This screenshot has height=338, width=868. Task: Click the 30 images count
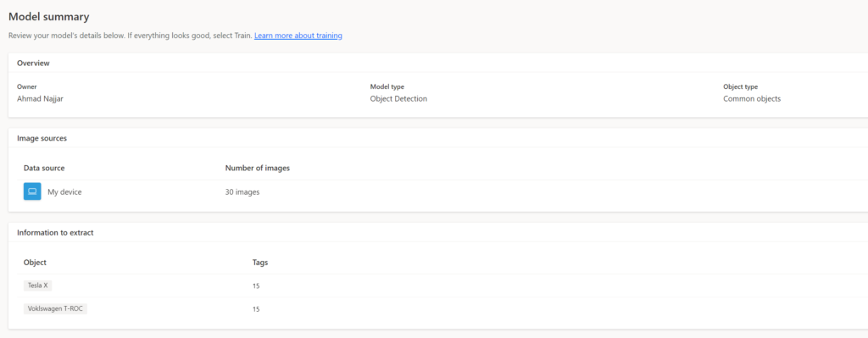(x=242, y=192)
